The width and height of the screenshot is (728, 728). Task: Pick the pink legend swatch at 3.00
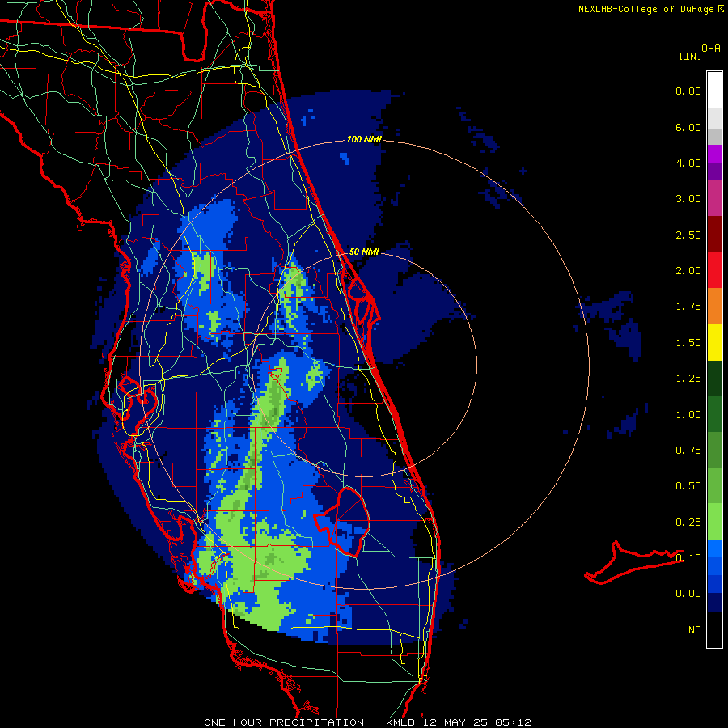point(714,198)
